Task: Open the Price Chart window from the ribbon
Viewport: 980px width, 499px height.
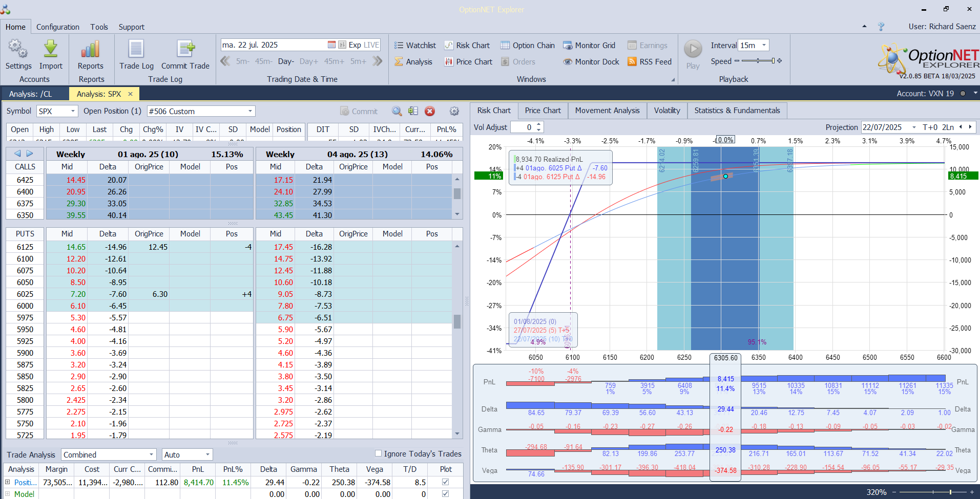Action: coord(468,62)
